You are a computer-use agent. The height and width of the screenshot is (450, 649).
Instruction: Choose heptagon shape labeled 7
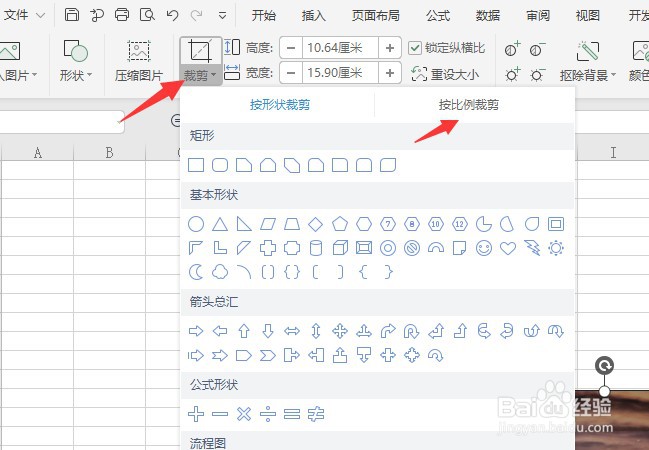click(388, 224)
